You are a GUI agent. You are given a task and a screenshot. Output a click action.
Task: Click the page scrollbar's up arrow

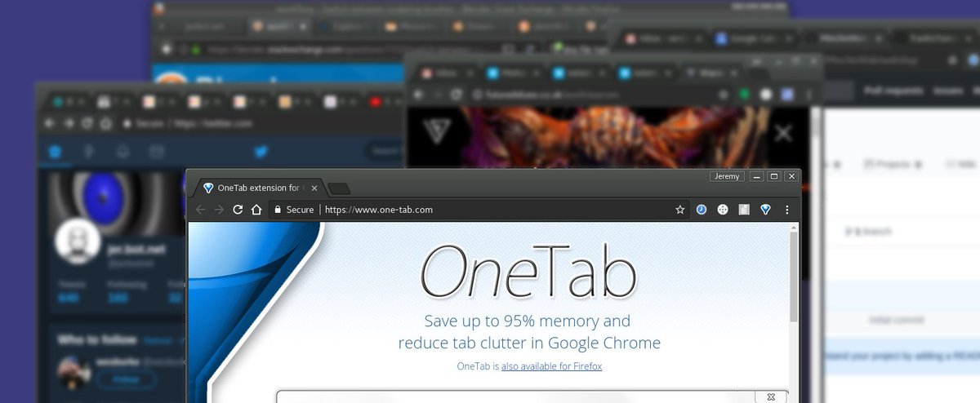(794, 228)
